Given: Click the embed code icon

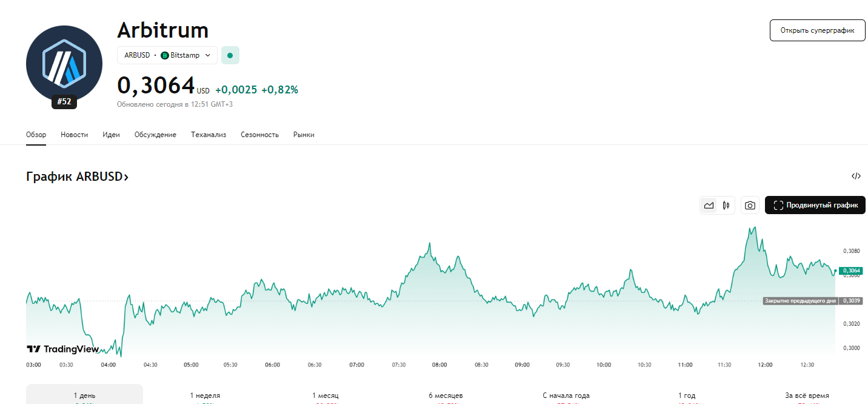Looking at the screenshot, I should tap(856, 177).
